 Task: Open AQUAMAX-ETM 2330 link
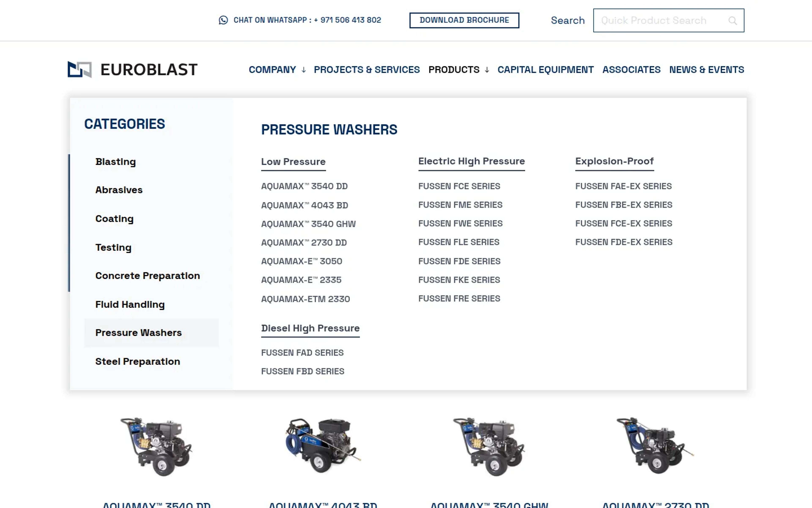tap(305, 299)
